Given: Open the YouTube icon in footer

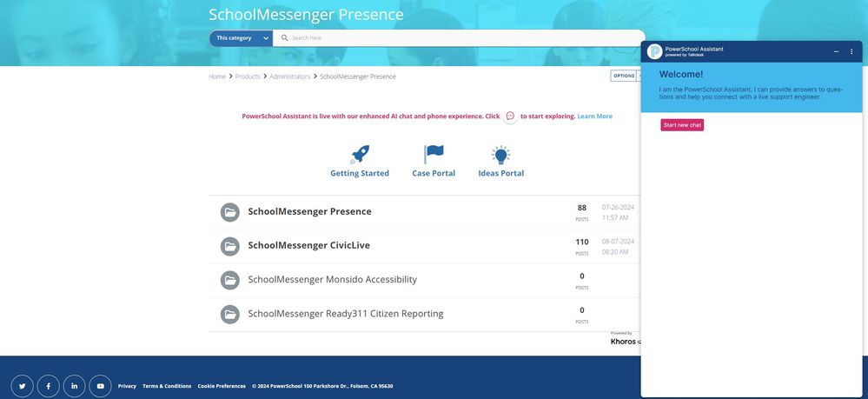Looking at the screenshot, I should coord(100,386).
